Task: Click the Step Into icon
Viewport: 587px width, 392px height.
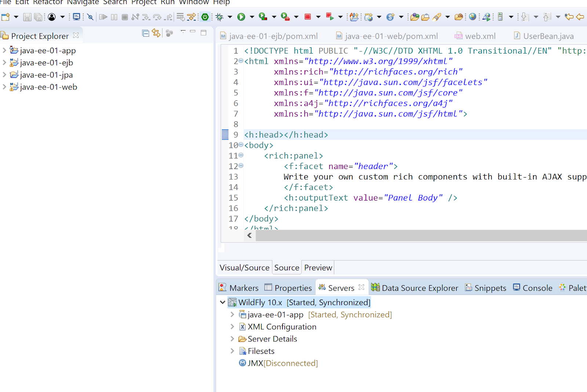Action: pyautogui.click(x=146, y=17)
